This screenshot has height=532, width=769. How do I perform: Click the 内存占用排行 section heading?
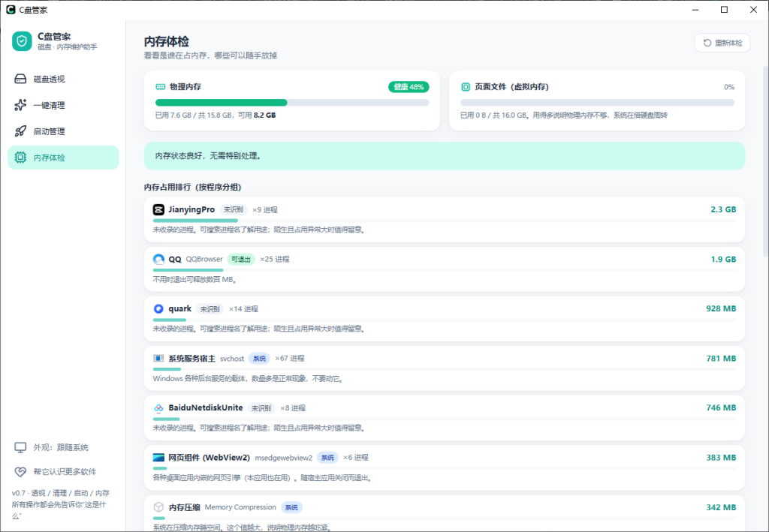193,187
